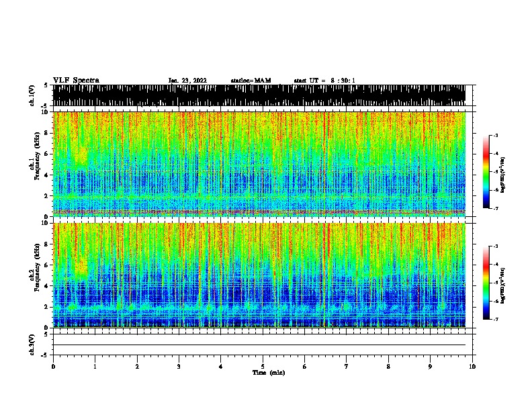Click the ch.2 color bar label "log(PSD)(V²/Hz)"
This screenshot has width=532, height=411.
tap(503, 285)
